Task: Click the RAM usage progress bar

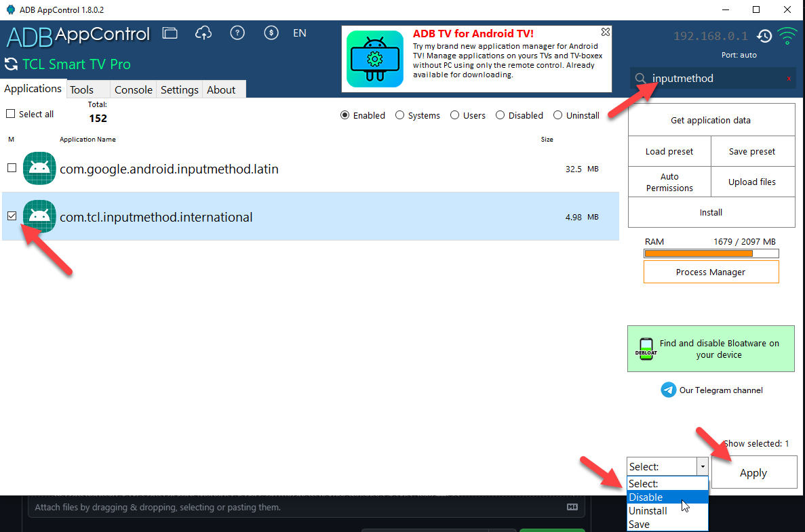Action: click(711, 253)
